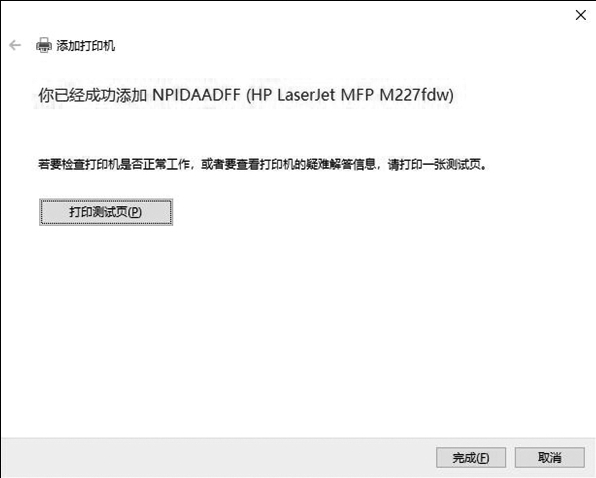Focus the dotted-outline test page button
The width and height of the screenshot is (596, 478).
point(106,212)
